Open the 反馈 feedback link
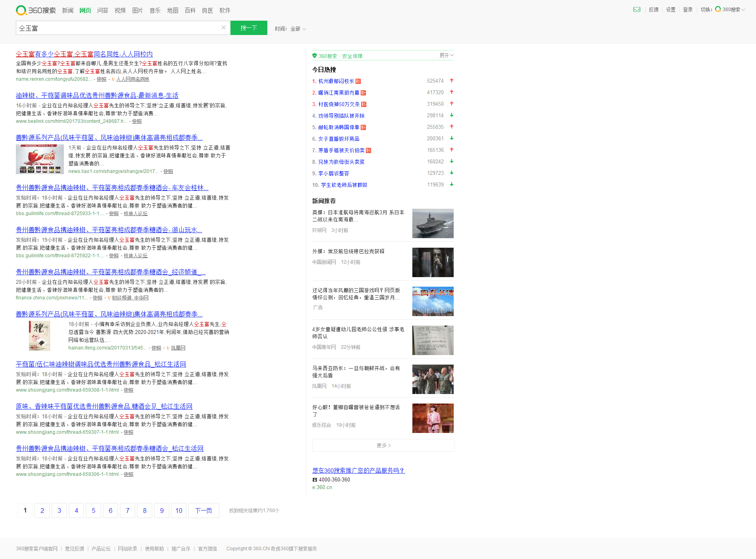 click(654, 10)
